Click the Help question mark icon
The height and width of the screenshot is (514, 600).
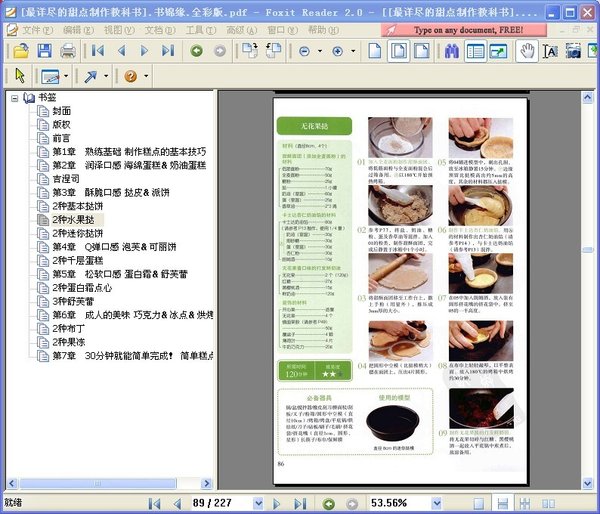point(130,76)
